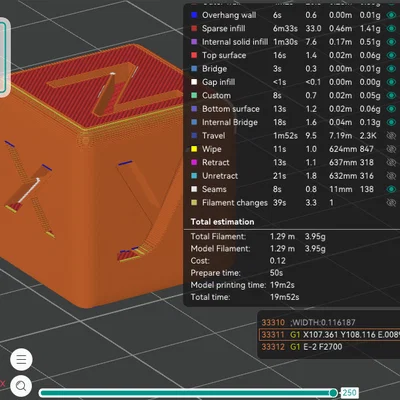Image resolution: width=400 pixels, height=400 pixels.
Task: Hide the Internal solid infill lines
Action: (391, 42)
